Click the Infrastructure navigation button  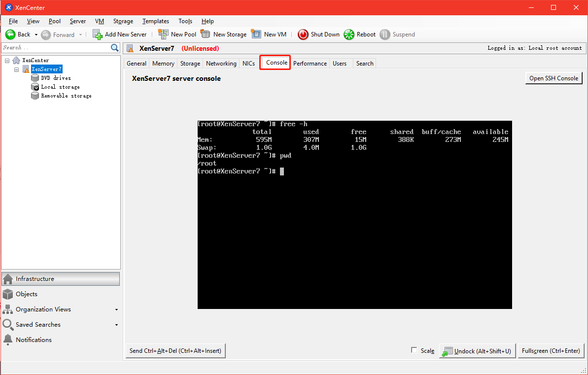(x=61, y=278)
